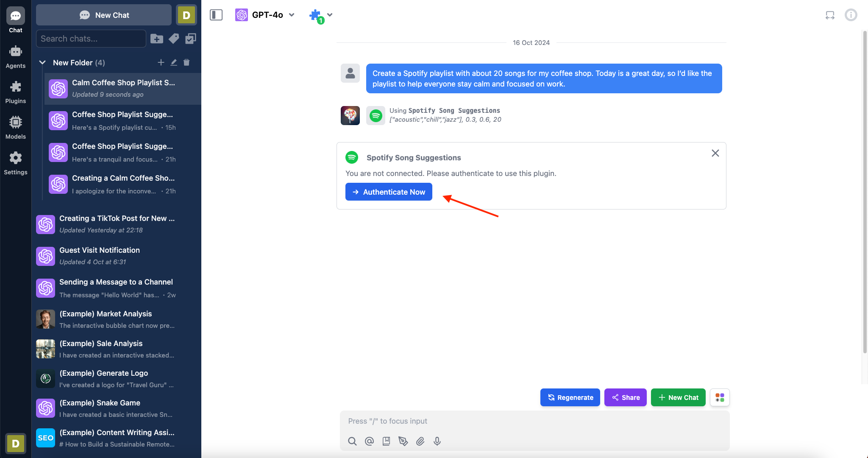The height and width of the screenshot is (458, 868).
Task: Toggle the sidebar panel visibility icon
Action: pos(216,15)
